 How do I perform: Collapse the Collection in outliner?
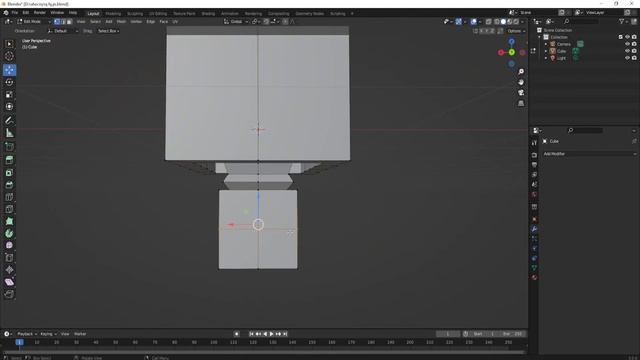click(539, 37)
